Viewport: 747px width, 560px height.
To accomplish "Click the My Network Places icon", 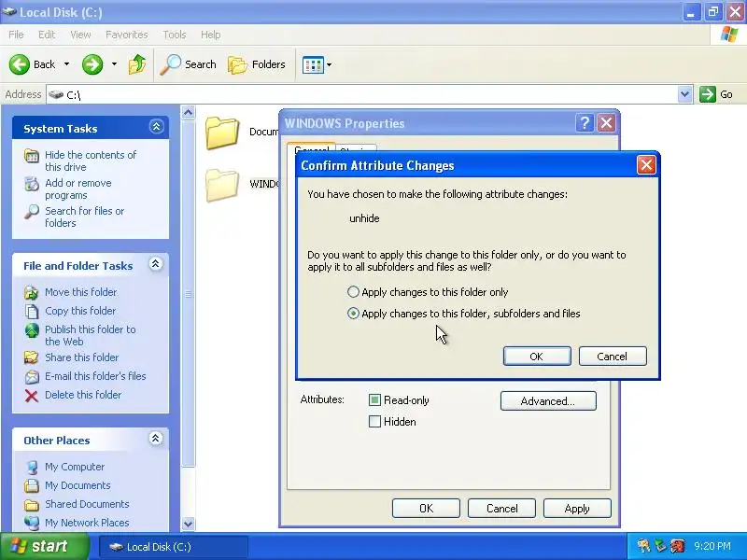I will [32, 523].
